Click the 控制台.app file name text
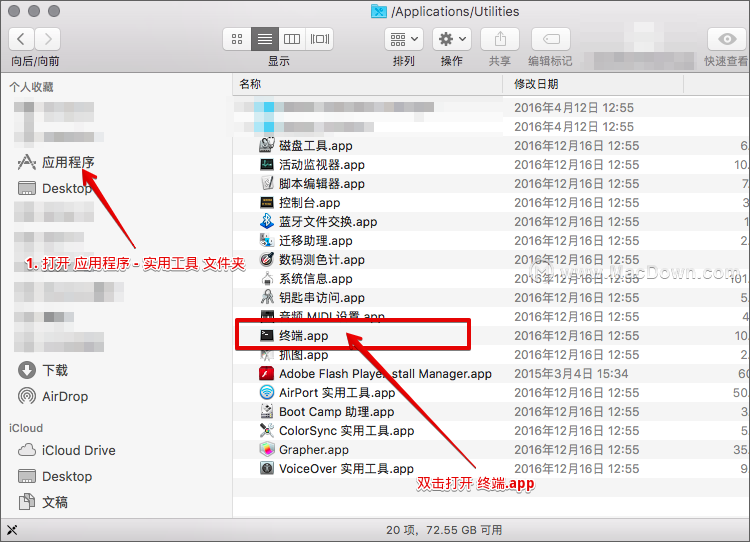The image size is (750, 542). pos(309,203)
